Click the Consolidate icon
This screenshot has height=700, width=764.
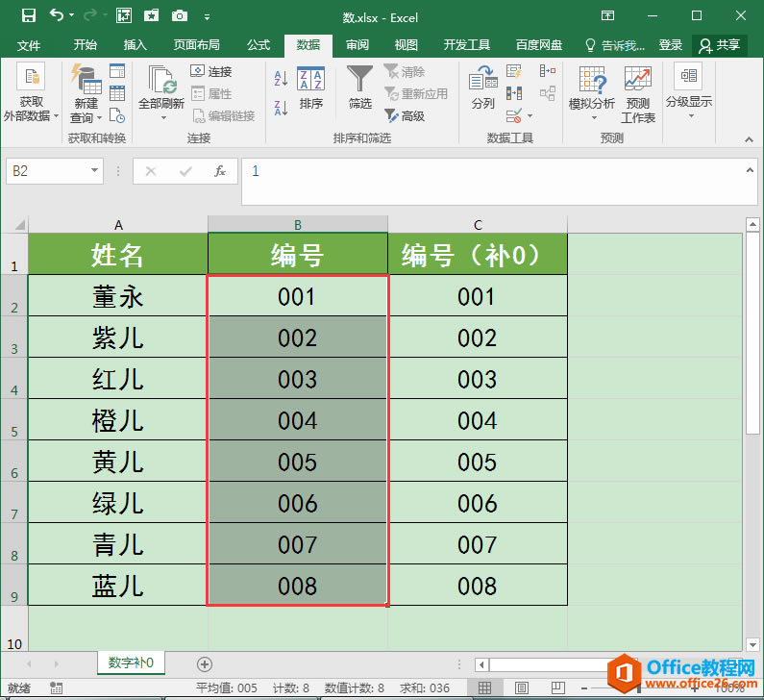[548, 72]
